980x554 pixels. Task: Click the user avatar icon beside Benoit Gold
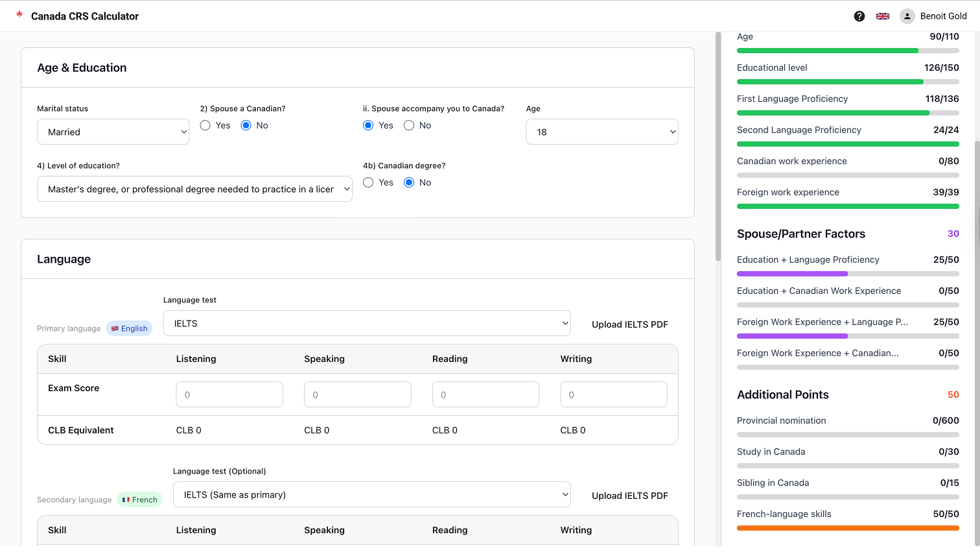click(x=907, y=16)
